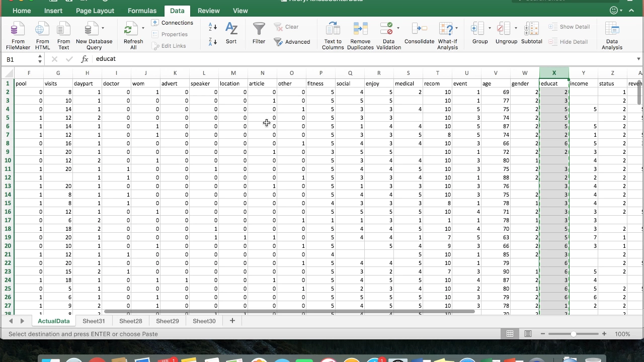The image size is (644, 362).
Task: Expand New Database Query dropdown arrow
Action: point(103,28)
